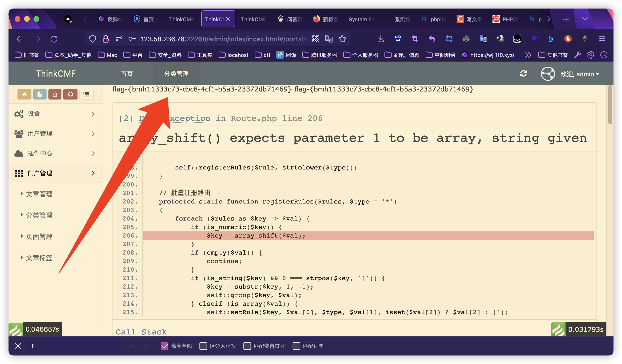Click the home icon in ThinkCMF sidebar
This screenshot has height=364, width=622.
point(24,94)
